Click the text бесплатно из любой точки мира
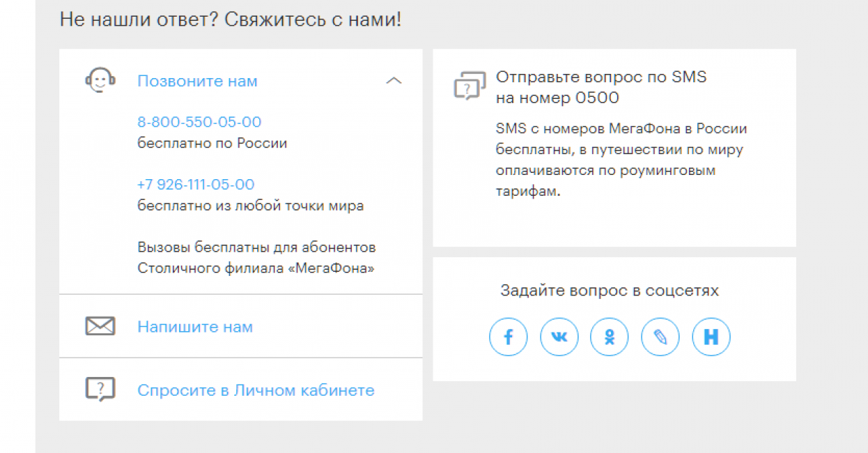The height and width of the screenshot is (453, 868). tap(250, 206)
